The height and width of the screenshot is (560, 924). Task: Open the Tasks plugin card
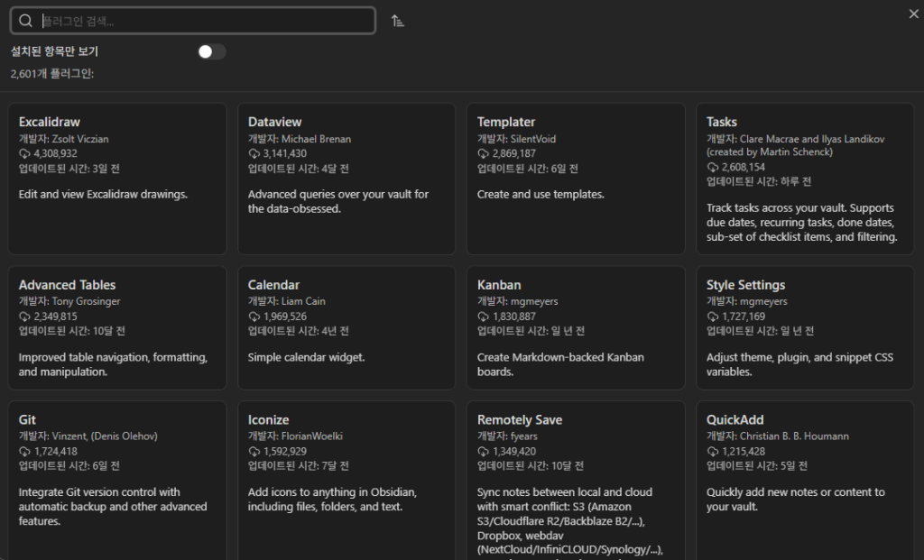click(x=805, y=179)
